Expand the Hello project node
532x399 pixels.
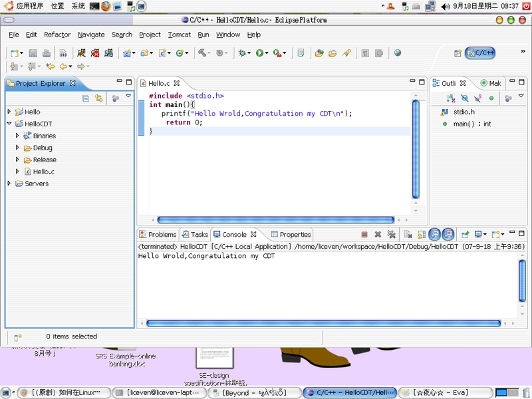tap(9, 111)
